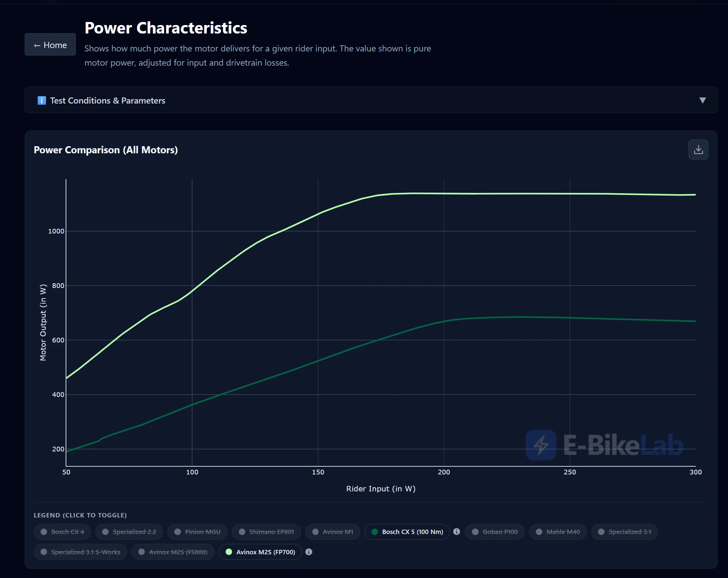This screenshot has height=578, width=728.
Task: Hide the Avinox M2S (FP700) curve
Action: pyautogui.click(x=260, y=552)
